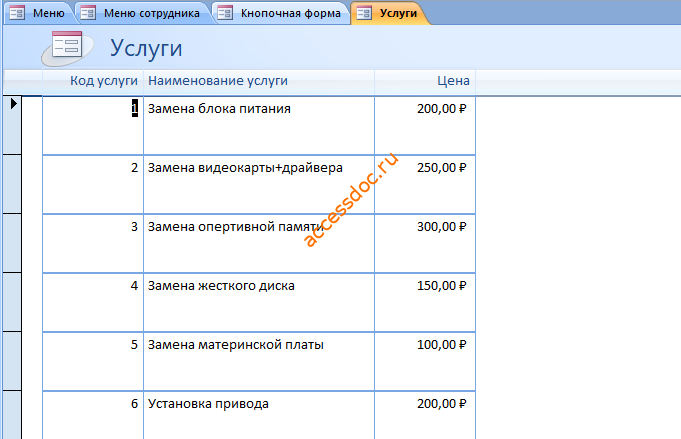Click the form icon on Меню tab
This screenshot has width=681, height=439.
tap(17, 13)
